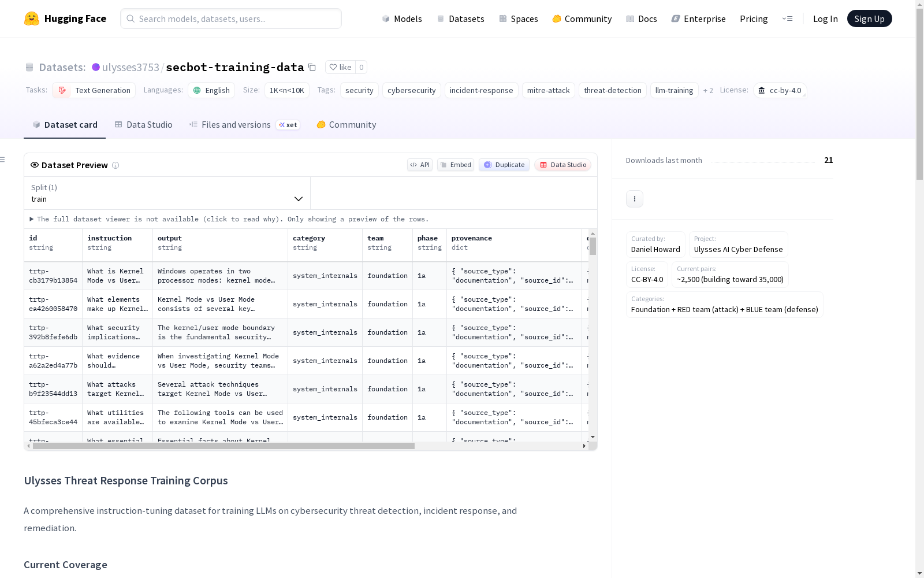Open the Data Studio tab

(144, 125)
